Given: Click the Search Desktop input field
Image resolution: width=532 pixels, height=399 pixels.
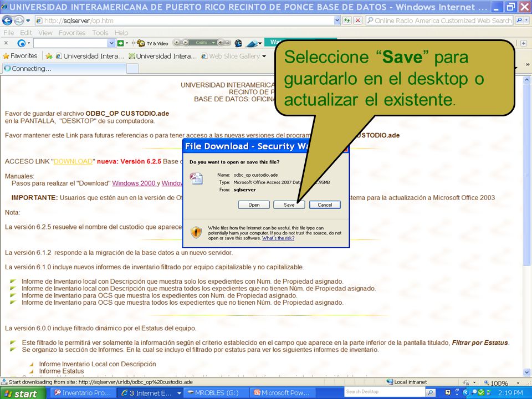Looking at the screenshot, I should (385, 392).
